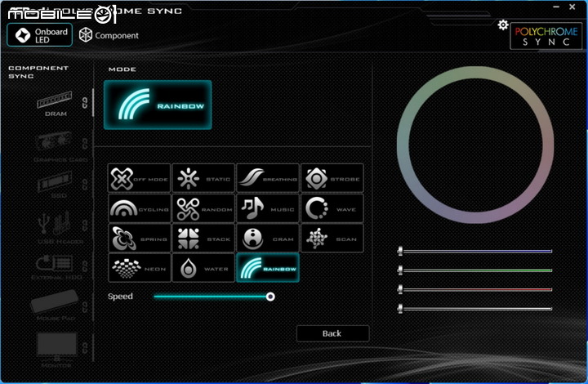Screen dimensions: 588x384
Task: Switch to the Component tab
Action: click(x=109, y=35)
